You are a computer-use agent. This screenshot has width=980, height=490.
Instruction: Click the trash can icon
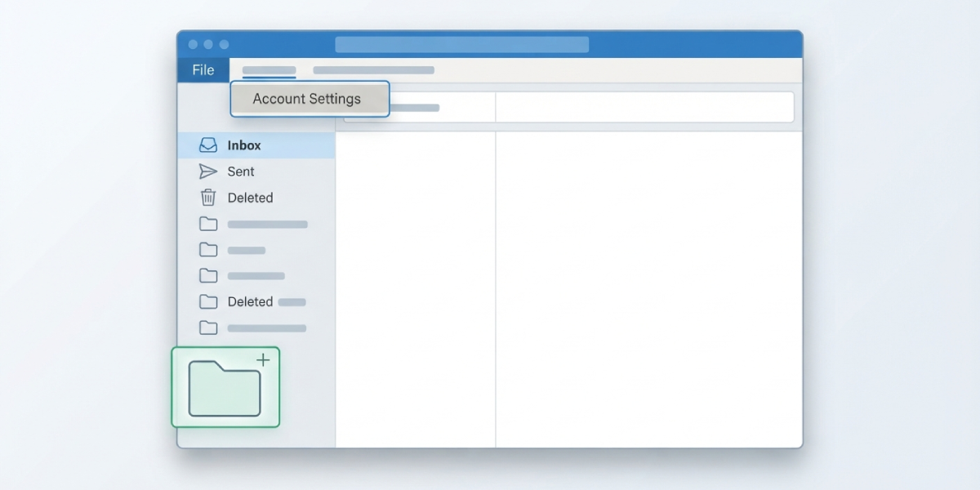click(208, 198)
